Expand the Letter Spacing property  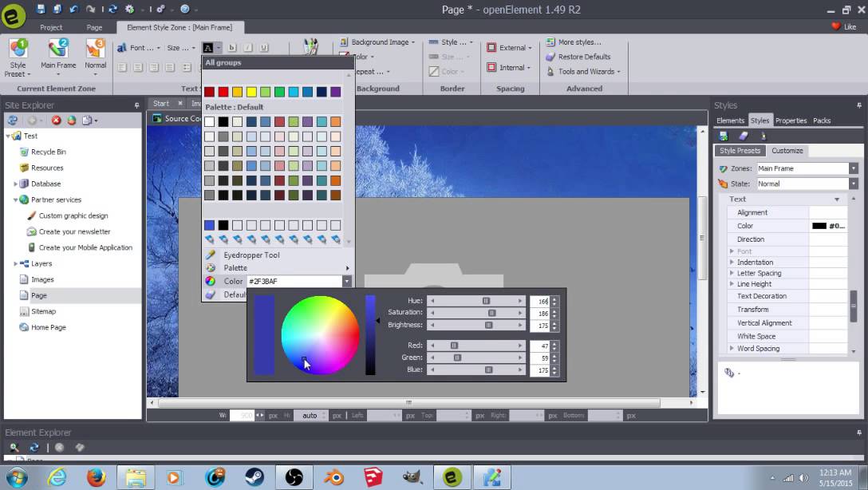[x=732, y=273]
